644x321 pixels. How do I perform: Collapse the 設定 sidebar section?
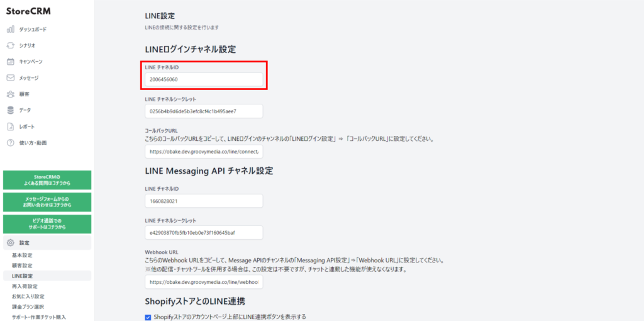(47, 243)
